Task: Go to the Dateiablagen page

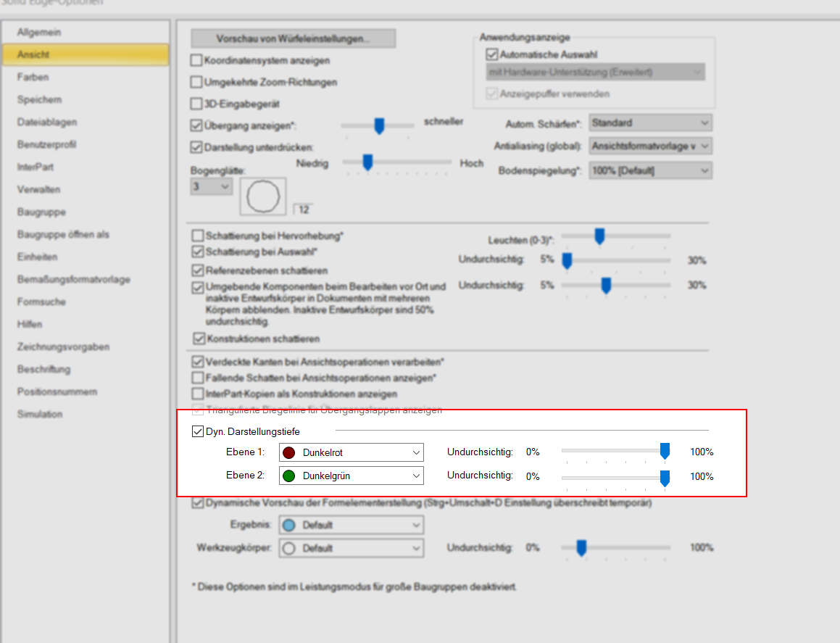Action: 46,123
